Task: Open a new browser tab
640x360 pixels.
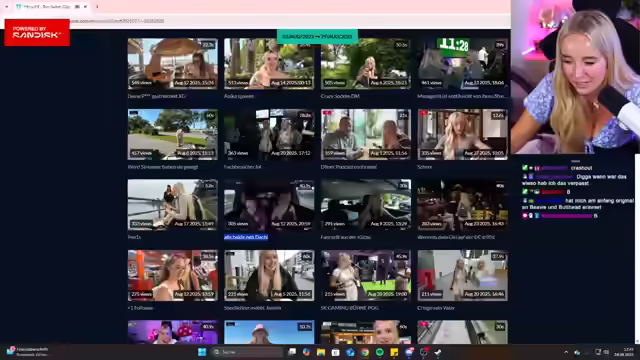Action: click(x=97, y=7)
